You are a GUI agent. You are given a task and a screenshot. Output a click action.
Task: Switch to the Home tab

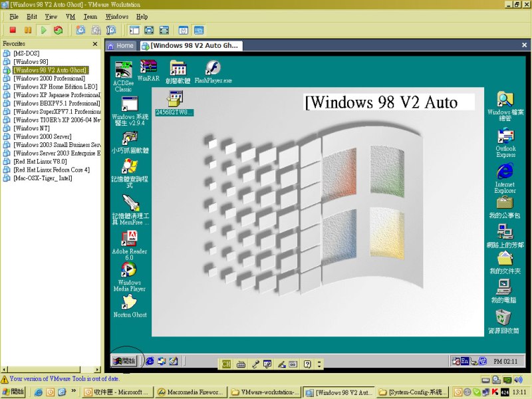pyautogui.click(x=121, y=46)
